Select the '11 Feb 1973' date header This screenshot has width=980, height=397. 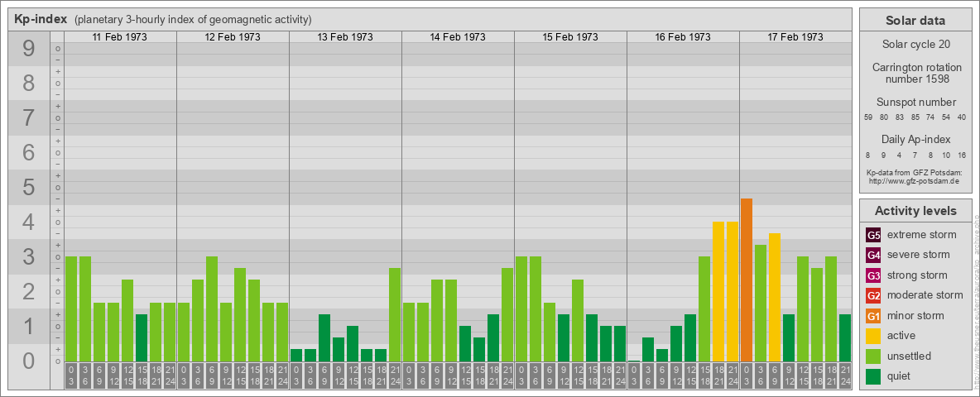pyautogui.click(x=120, y=37)
